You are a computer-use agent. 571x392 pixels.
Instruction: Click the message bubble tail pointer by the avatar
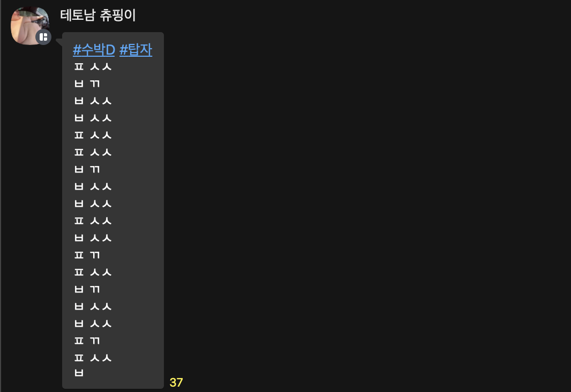point(59,42)
